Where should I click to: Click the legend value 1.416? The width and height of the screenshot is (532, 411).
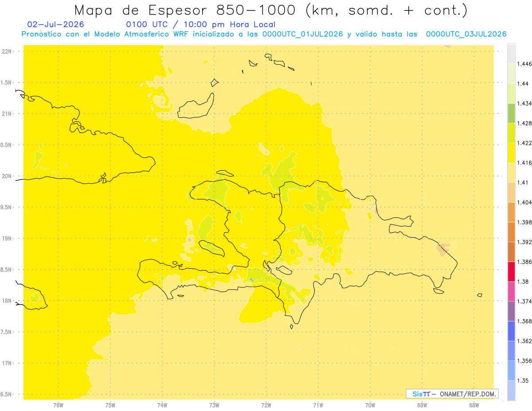click(x=525, y=163)
